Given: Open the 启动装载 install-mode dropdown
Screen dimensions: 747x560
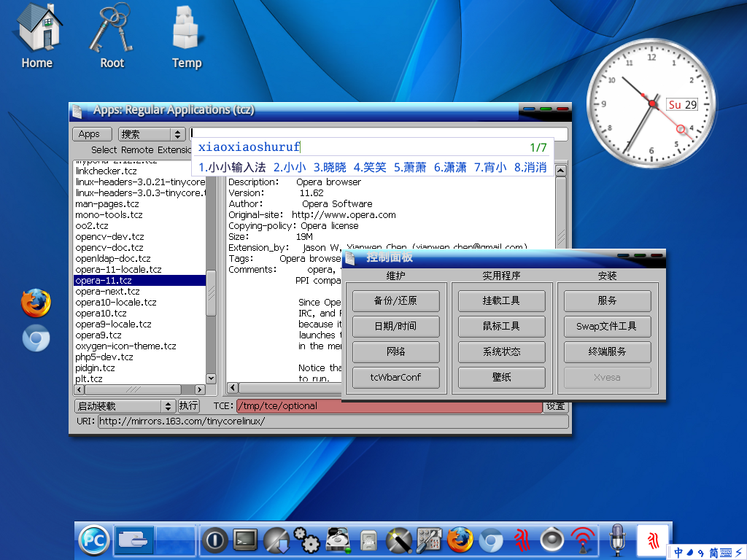Looking at the screenshot, I should [x=125, y=406].
